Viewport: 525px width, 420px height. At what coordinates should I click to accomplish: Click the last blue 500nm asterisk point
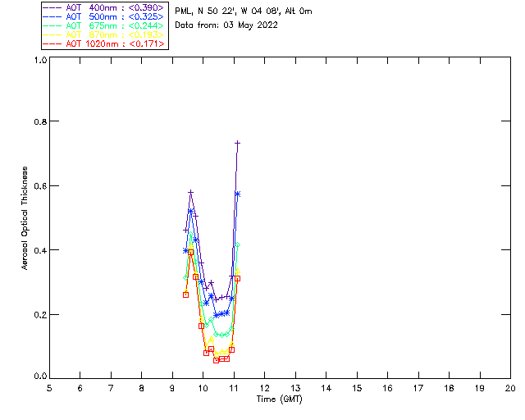[x=237, y=194]
